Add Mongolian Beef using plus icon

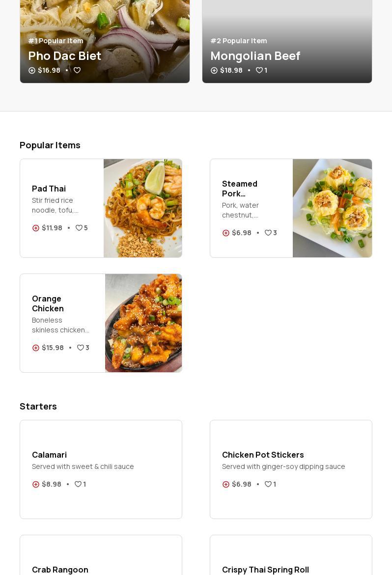214,71
